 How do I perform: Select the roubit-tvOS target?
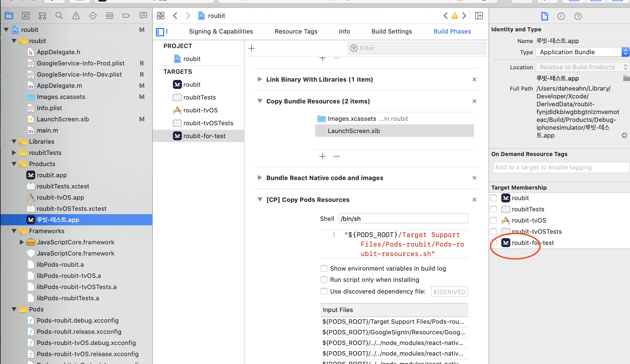(x=200, y=110)
